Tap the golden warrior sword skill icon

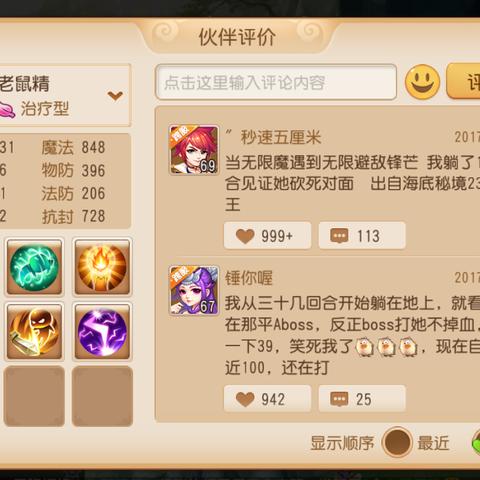34,332
